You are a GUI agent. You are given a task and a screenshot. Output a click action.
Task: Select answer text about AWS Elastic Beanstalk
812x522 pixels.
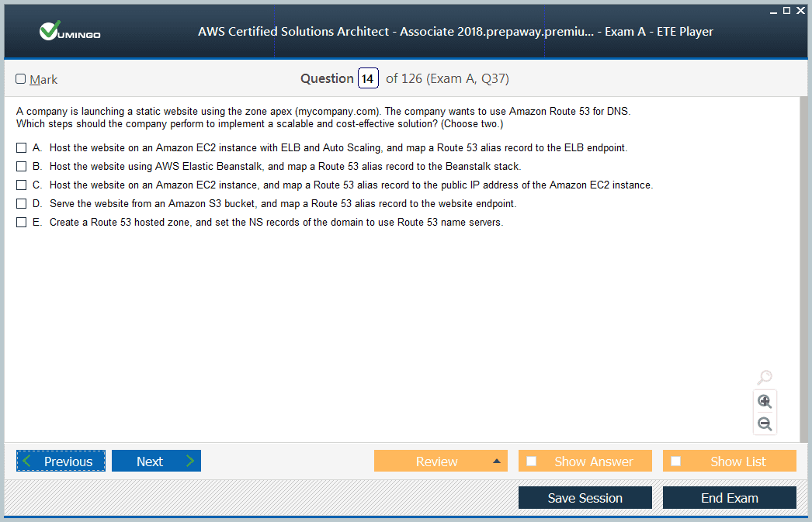[x=286, y=167]
